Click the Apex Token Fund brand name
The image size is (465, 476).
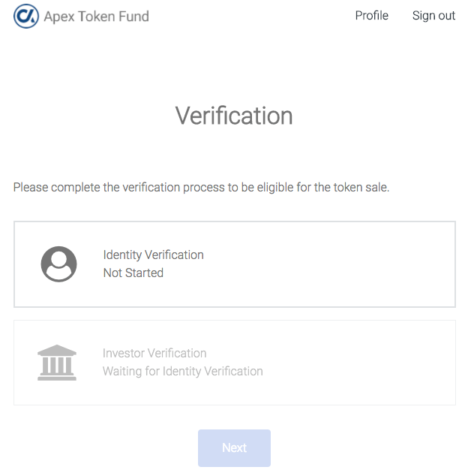click(96, 17)
